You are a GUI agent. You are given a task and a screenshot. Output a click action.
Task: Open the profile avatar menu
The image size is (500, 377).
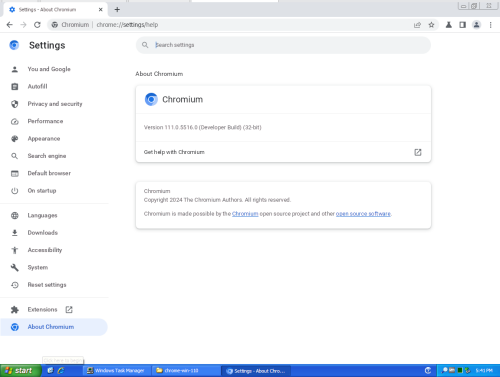click(477, 25)
